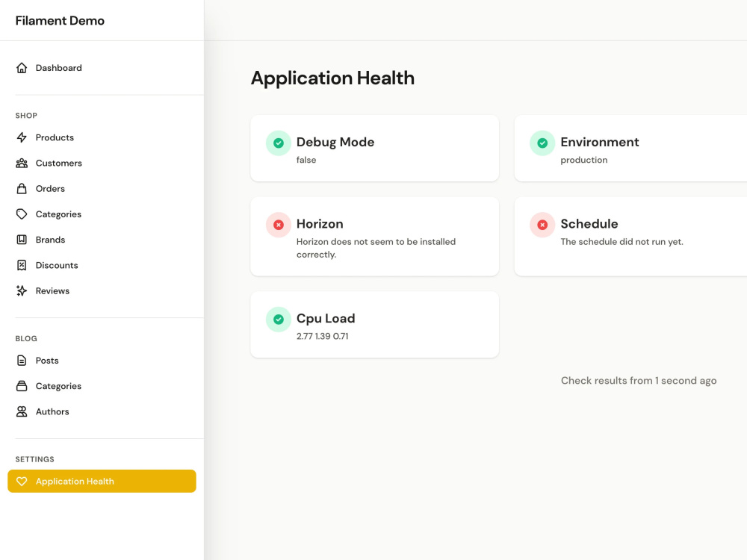The height and width of the screenshot is (560, 747).
Task: Click the Filament Demo logo title
Action: [x=60, y=20]
